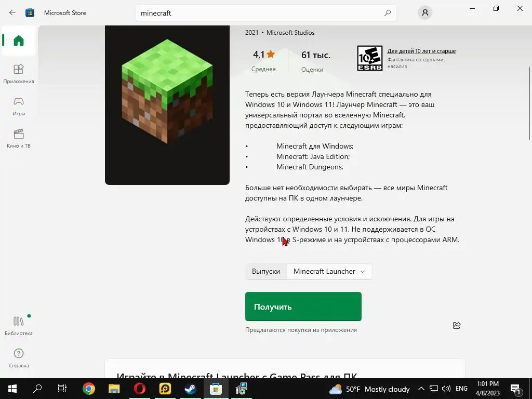Click the Minecraft grass block image
This screenshot has height=399, width=532.
click(x=167, y=105)
